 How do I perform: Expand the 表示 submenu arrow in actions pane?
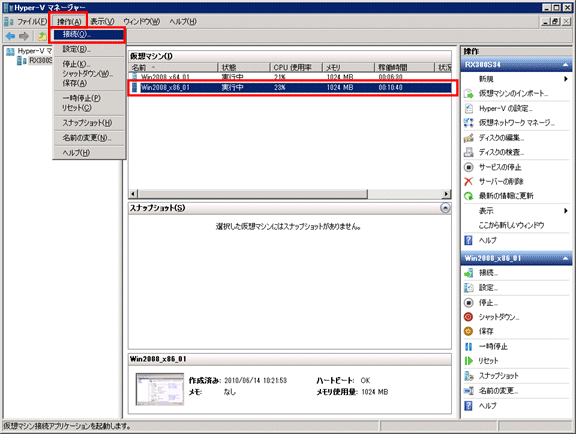click(566, 211)
